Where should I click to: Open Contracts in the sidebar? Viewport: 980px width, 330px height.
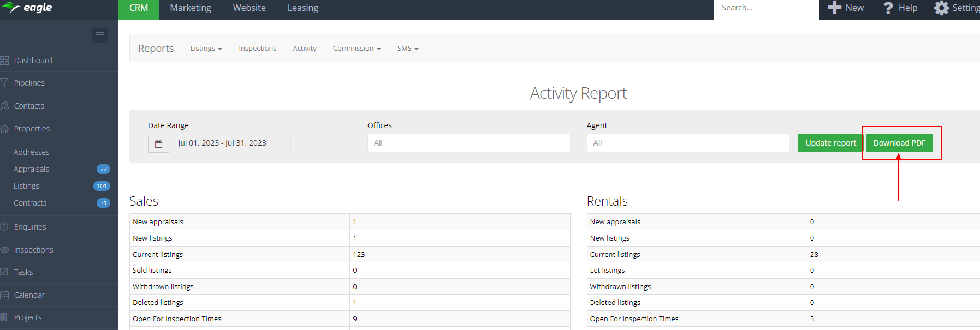(30, 203)
